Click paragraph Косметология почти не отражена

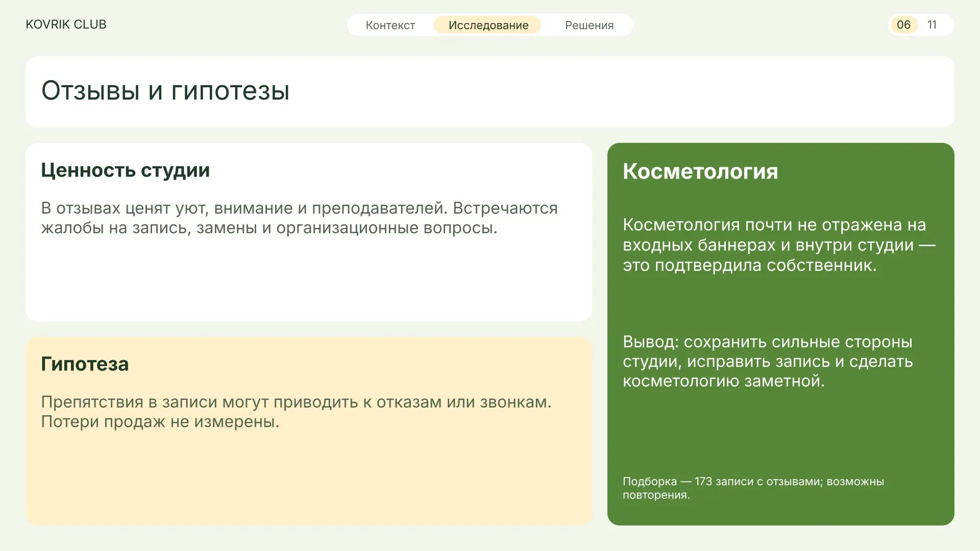coord(779,245)
